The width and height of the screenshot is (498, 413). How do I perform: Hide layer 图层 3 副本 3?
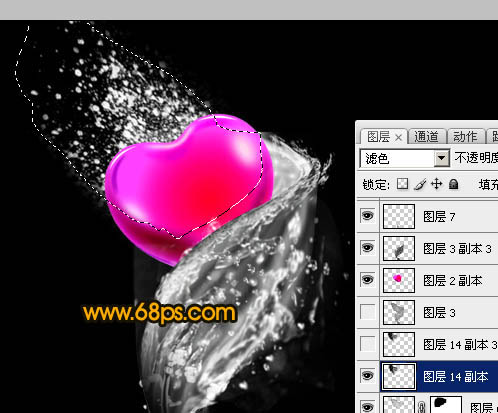(x=368, y=248)
